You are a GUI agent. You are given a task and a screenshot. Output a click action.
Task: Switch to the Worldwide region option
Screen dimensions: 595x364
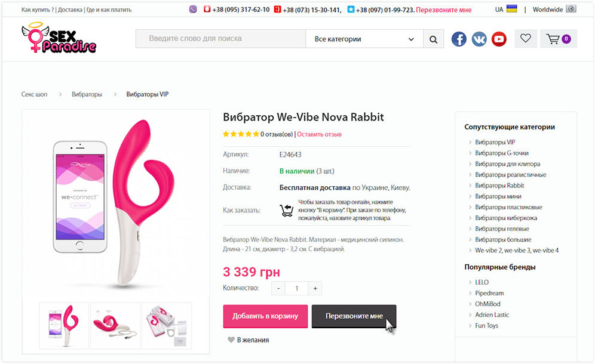(554, 10)
